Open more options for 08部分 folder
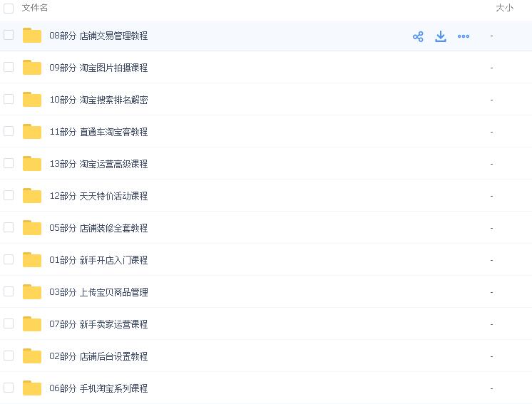The image size is (532, 404). pos(463,36)
